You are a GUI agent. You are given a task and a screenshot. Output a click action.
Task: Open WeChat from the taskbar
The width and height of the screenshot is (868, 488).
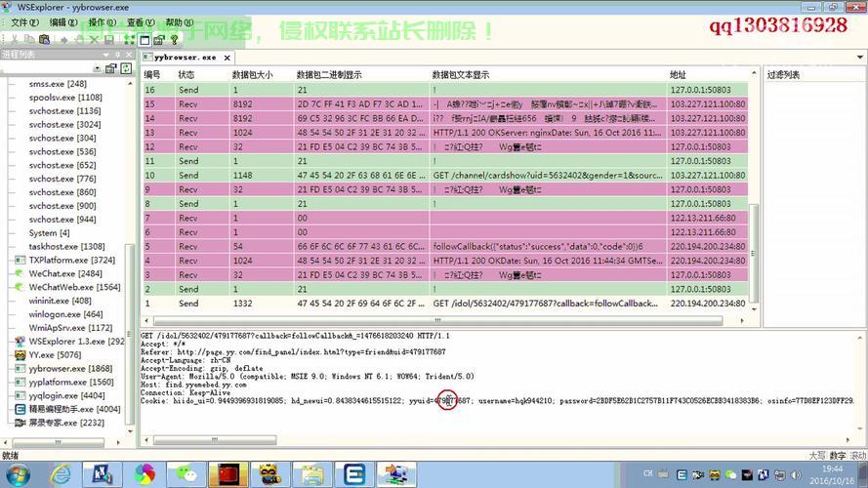point(186,474)
